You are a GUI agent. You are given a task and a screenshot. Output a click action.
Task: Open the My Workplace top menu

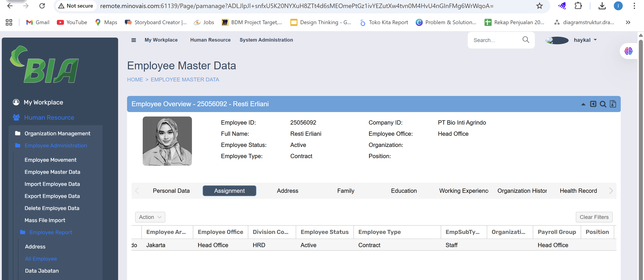click(x=161, y=40)
